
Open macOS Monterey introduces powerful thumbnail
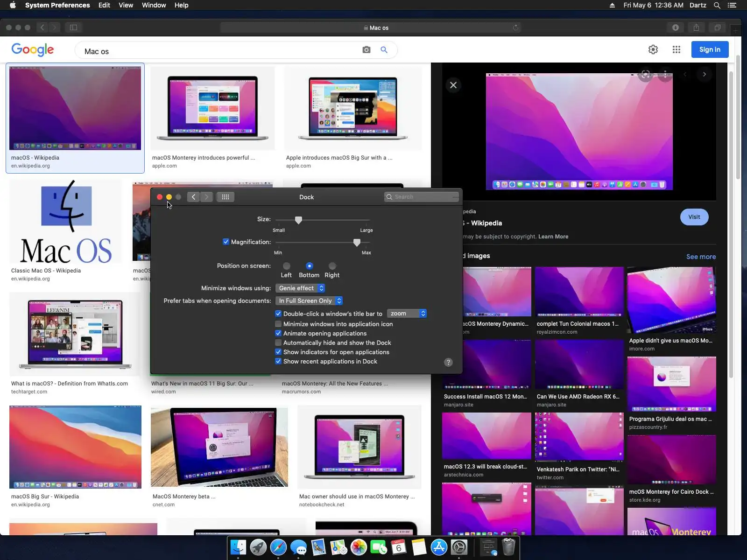(213, 108)
